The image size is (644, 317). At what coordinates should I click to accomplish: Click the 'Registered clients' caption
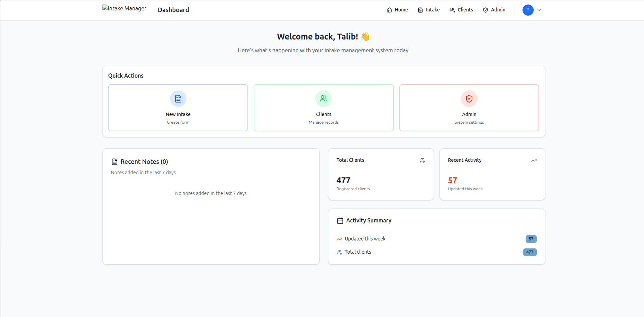pos(353,189)
